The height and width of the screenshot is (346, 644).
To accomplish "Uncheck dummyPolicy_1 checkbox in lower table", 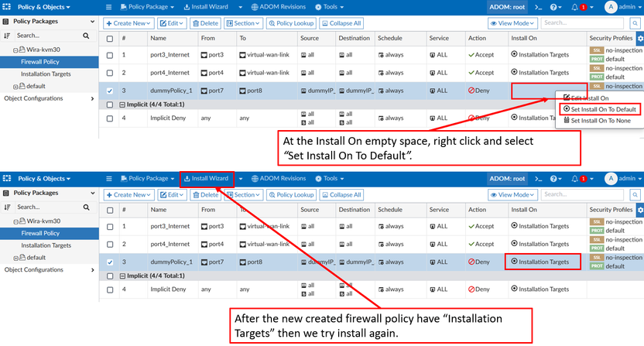I will tap(110, 262).
